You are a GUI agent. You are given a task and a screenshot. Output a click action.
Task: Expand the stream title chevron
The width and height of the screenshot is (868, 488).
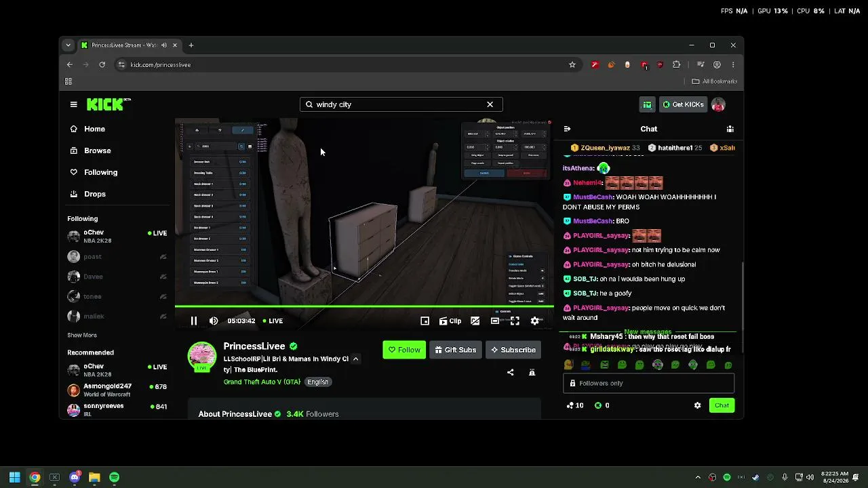pyautogui.click(x=355, y=359)
